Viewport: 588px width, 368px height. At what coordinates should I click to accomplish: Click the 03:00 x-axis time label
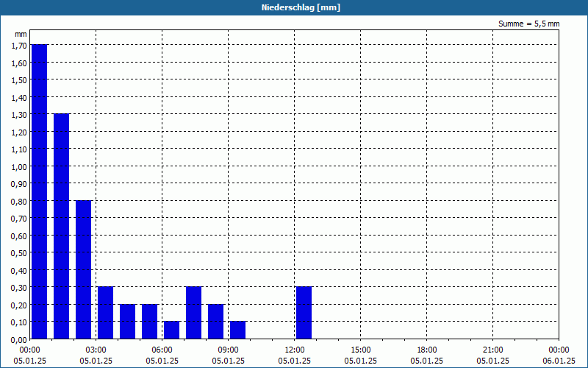96,350
